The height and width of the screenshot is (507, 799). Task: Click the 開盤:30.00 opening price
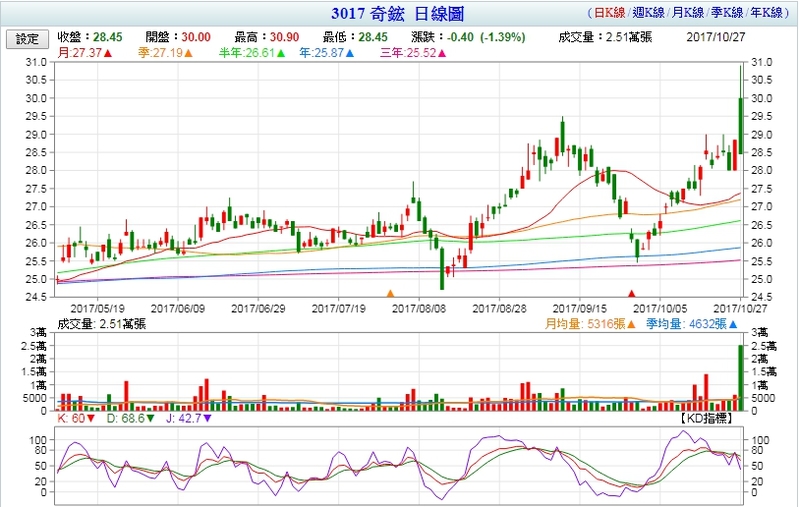(x=178, y=37)
